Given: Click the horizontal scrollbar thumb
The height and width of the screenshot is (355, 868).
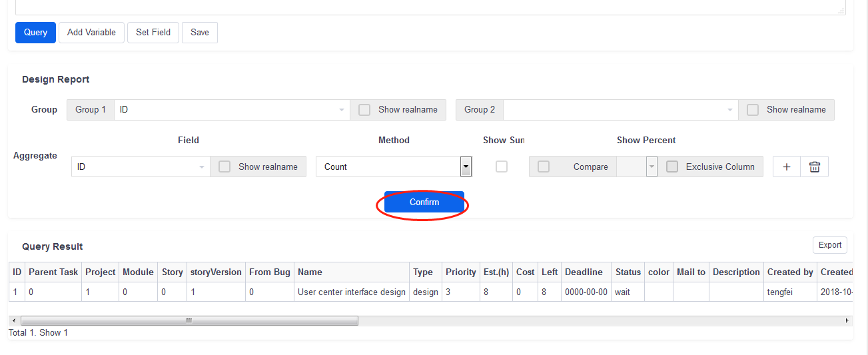Looking at the screenshot, I should coord(189,321).
